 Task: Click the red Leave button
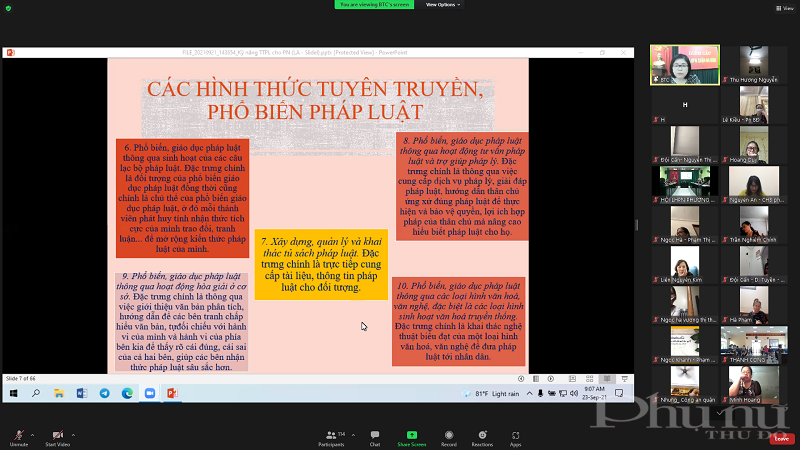coord(781,438)
